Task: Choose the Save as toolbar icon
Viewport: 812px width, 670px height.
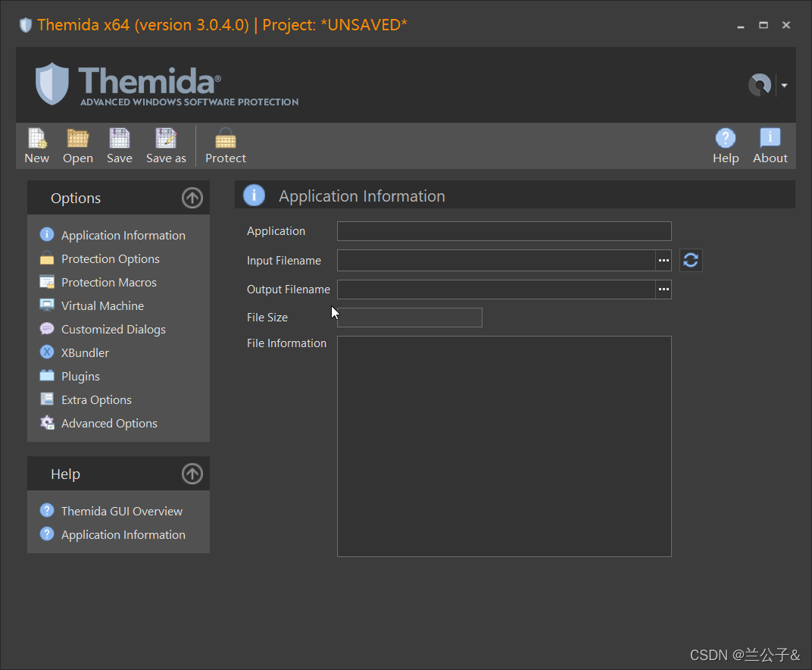Action: tap(166, 146)
